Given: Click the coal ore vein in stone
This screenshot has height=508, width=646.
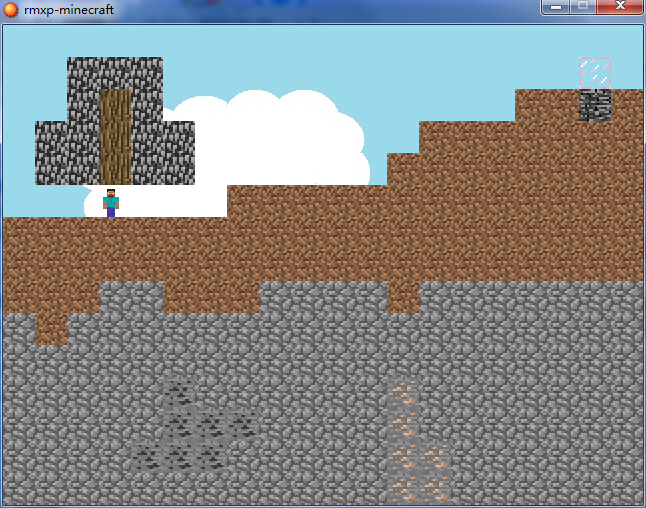Looking at the screenshot, I should [196, 426].
